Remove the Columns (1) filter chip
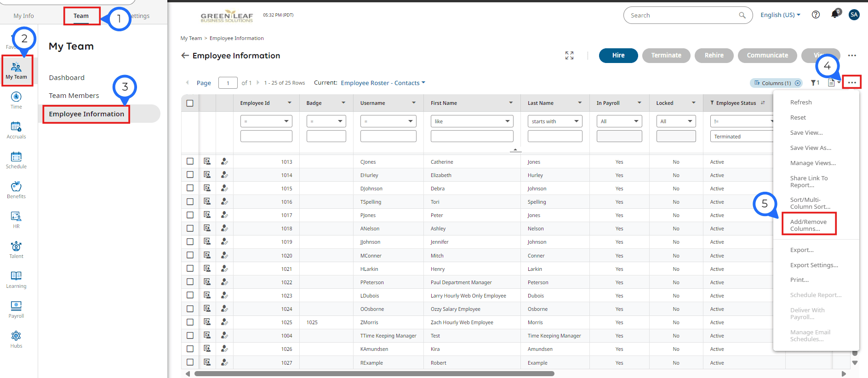Image resolution: width=868 pixels, height=378 pixels. click(x=798, y=83)
